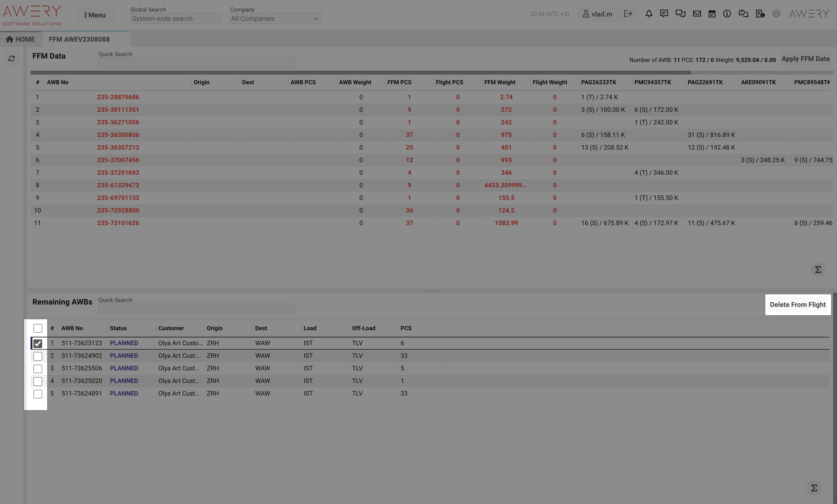Toggle the select-all checkbox in Remaining AWBs

38,328
